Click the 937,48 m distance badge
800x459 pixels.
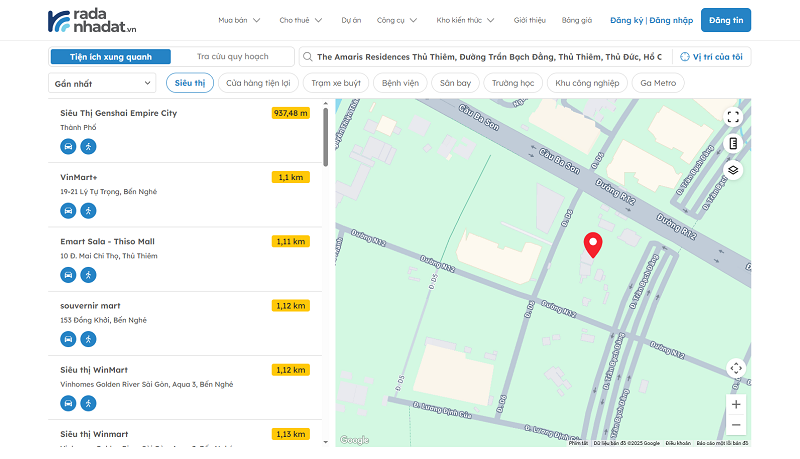[291, 113]
